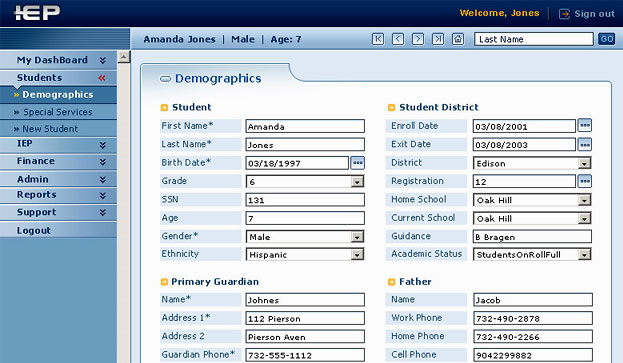Jump to last student record icon
This screenshot has width=623, height=363.
(x=438, y=39)
